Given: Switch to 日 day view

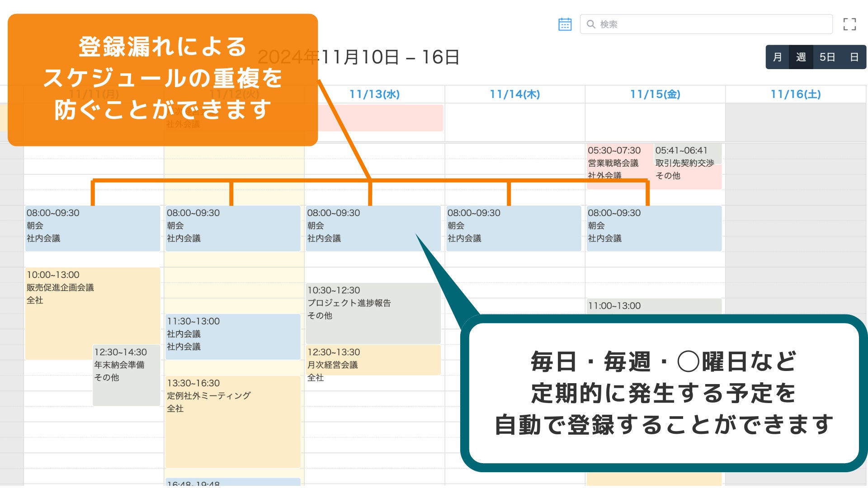Looking at the screenshot, I should tap(854, 57).
